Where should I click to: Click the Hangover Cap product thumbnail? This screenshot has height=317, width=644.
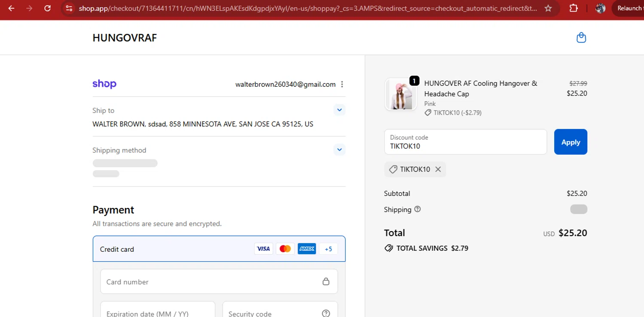click(x=401, y=94)
